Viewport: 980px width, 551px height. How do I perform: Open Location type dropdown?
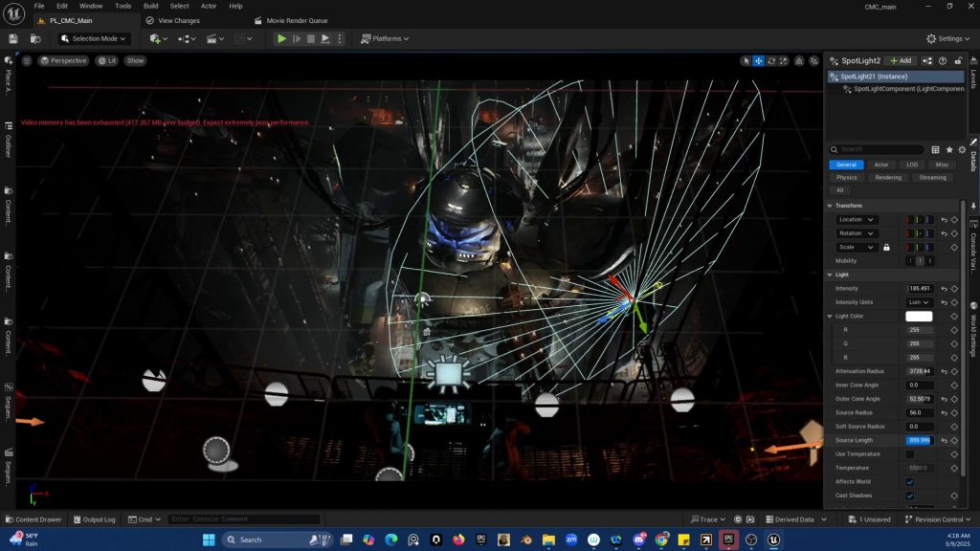coord(856,220)
